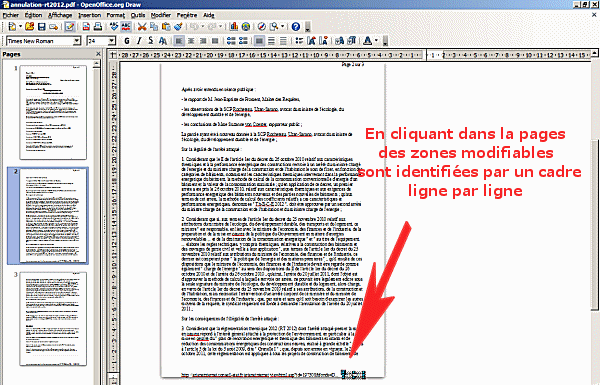Align text right
The width and height of the screenshot is (600, 385).
click(203, 41)
